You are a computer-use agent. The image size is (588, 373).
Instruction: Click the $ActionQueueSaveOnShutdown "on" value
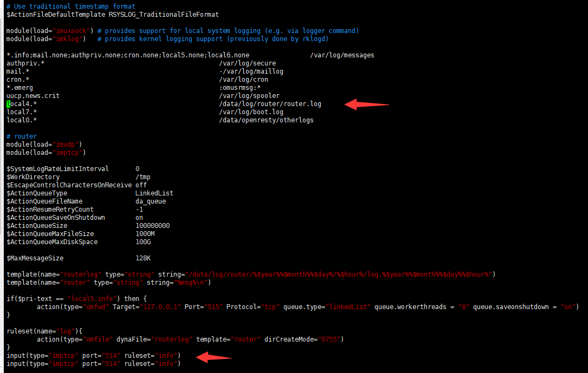click(x=139, y=218)
